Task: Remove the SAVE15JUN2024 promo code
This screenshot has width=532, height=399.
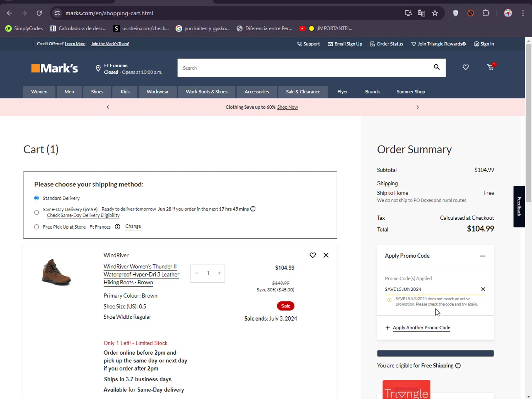Action: (x=483, y=289)
